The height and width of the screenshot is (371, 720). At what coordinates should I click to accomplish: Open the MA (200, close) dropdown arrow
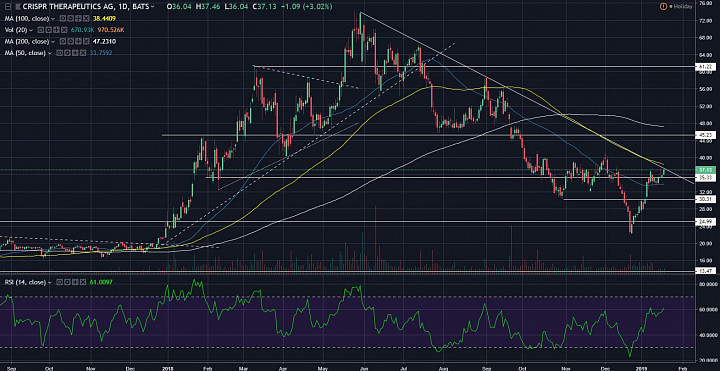pyautogui.click(x=53, y=42)
